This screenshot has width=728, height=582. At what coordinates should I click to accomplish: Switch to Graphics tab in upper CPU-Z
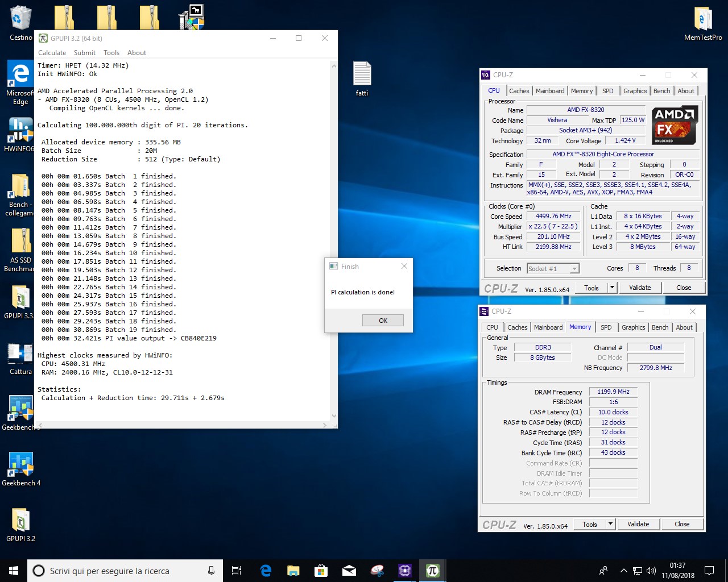pyautogui.click(x=635, y=91)
